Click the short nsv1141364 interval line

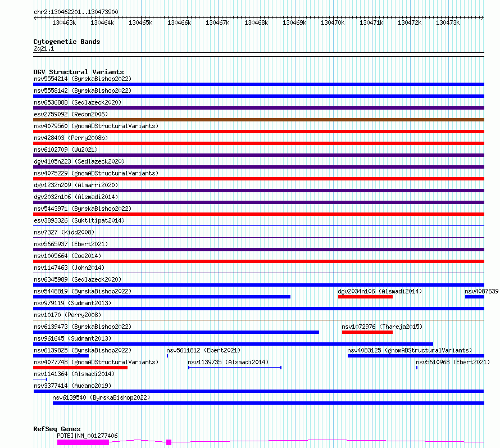point(40,380)
